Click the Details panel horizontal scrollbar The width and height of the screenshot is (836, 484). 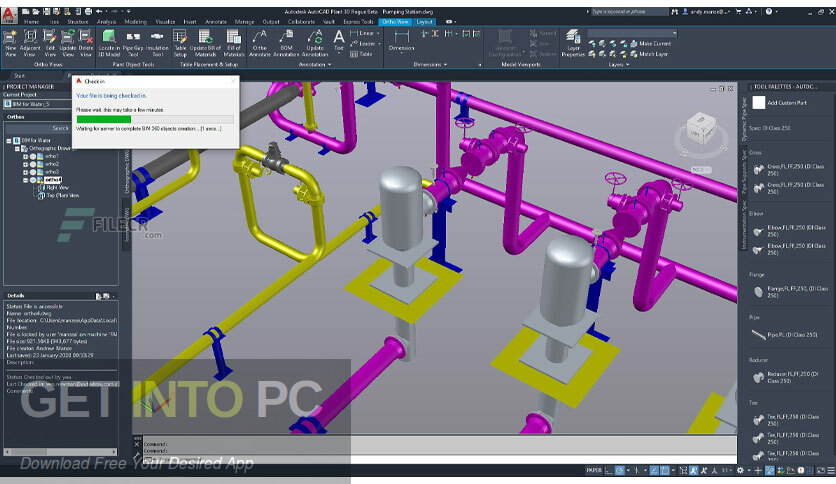(x=60, y=451)
